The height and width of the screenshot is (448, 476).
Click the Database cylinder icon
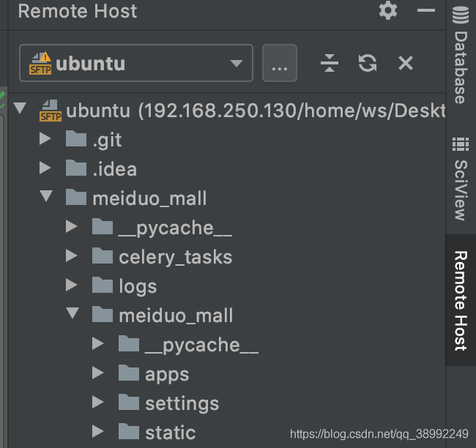click(461, 15)
